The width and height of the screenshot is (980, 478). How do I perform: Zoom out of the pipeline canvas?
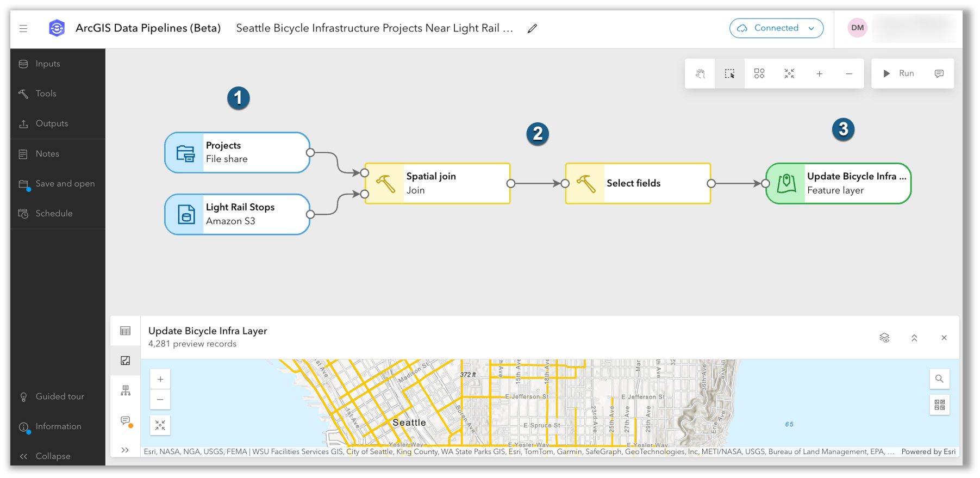[x=849, y=74]
